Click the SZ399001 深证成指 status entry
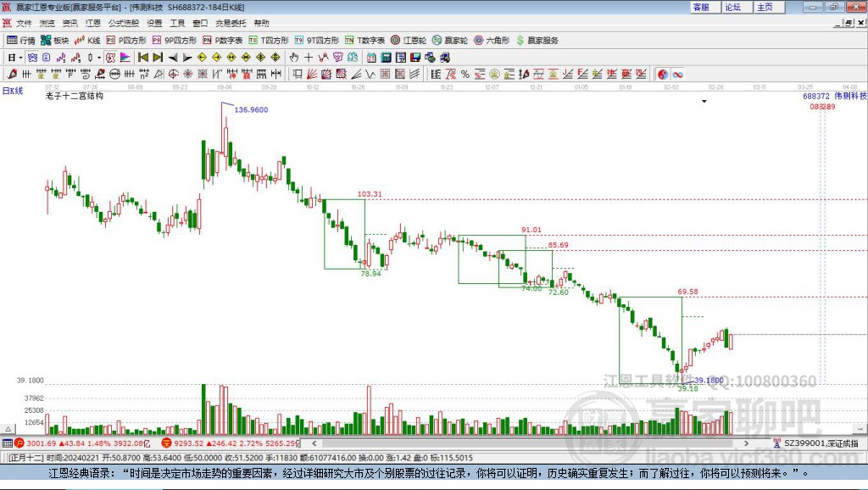 (x=816, y=443)
